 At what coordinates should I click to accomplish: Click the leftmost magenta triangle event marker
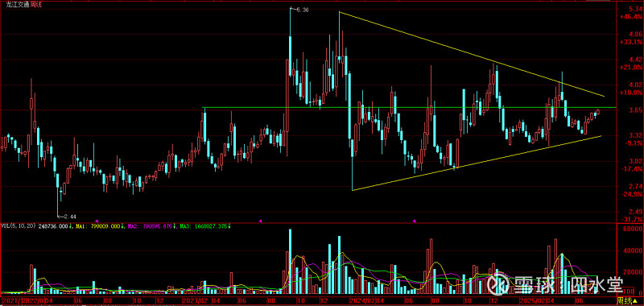coord(97,221)
